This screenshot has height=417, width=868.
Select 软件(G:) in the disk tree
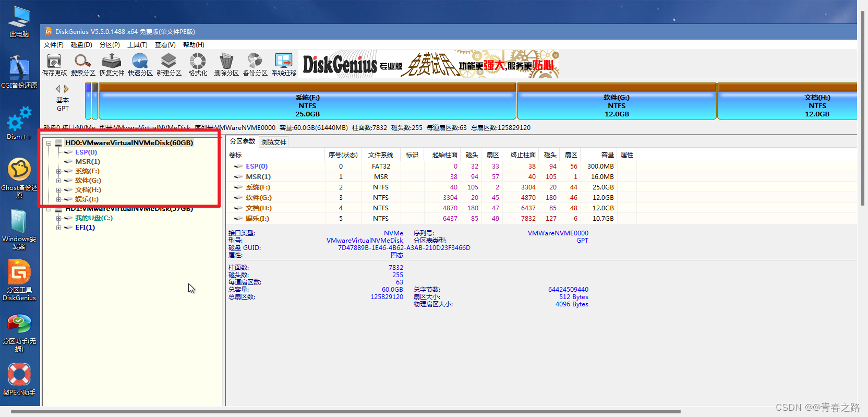coord(88,181)
